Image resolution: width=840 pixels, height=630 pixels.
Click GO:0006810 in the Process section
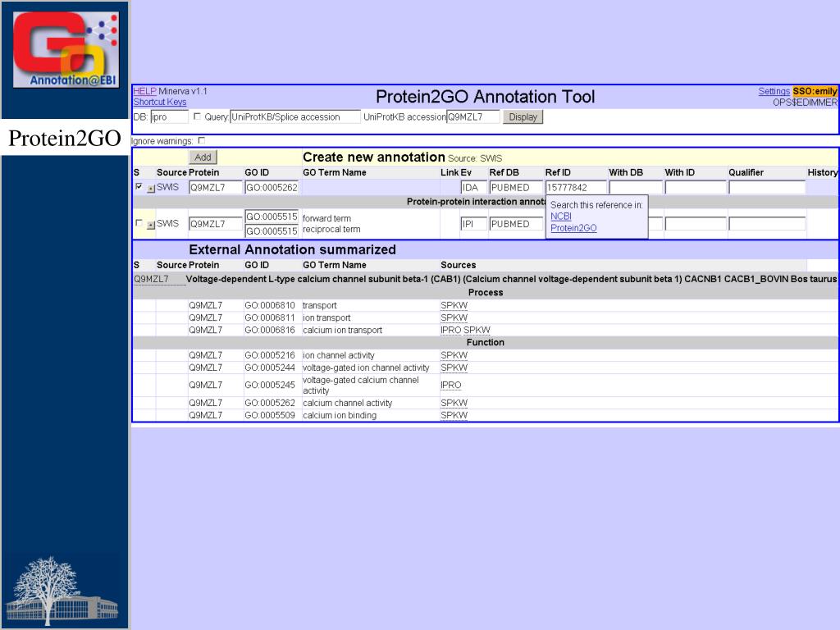[269, 305]
